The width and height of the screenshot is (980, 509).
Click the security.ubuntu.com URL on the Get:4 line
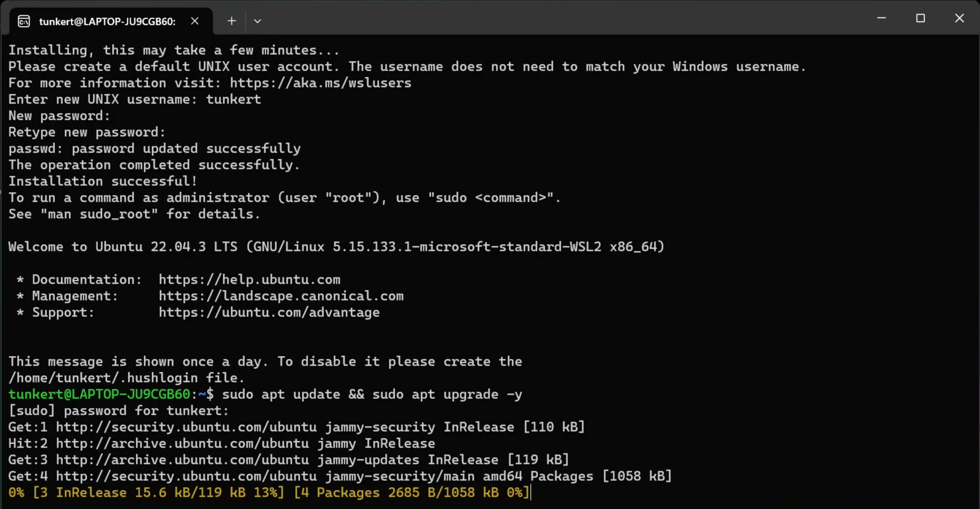186,476
